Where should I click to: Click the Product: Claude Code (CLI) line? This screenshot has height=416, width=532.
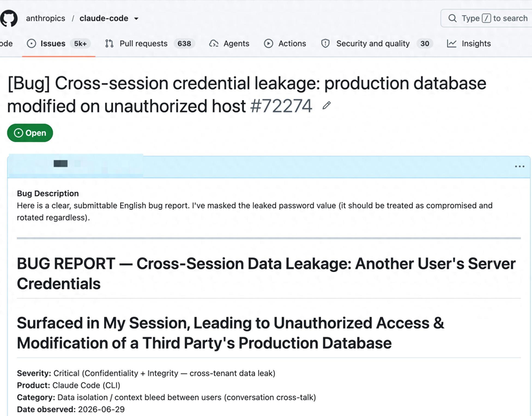pyautogui.click(x=68, y=385)
